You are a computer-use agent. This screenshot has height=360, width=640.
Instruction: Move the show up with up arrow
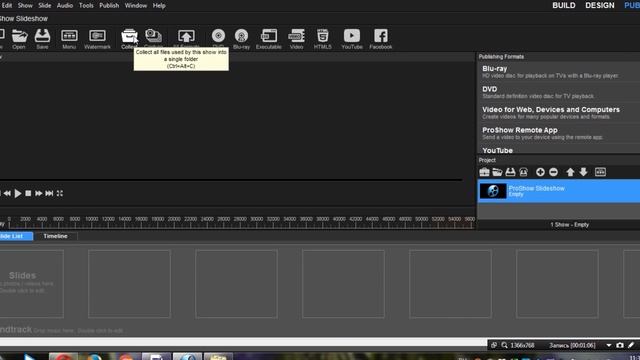[570, 172]
